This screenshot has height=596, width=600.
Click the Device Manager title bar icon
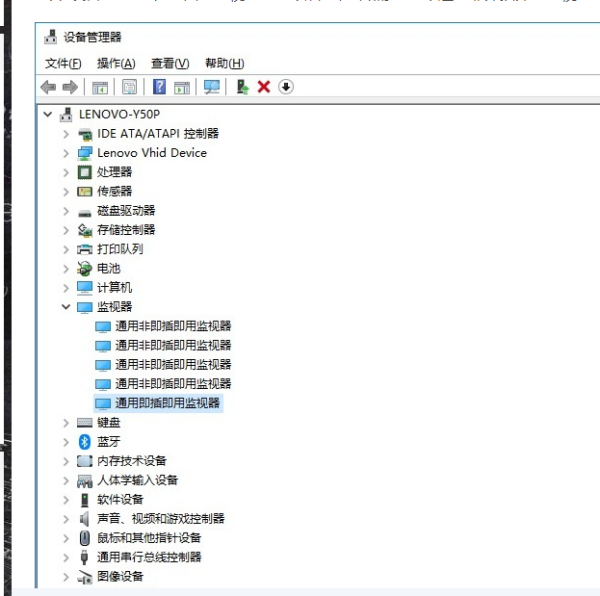pos(51,37)
